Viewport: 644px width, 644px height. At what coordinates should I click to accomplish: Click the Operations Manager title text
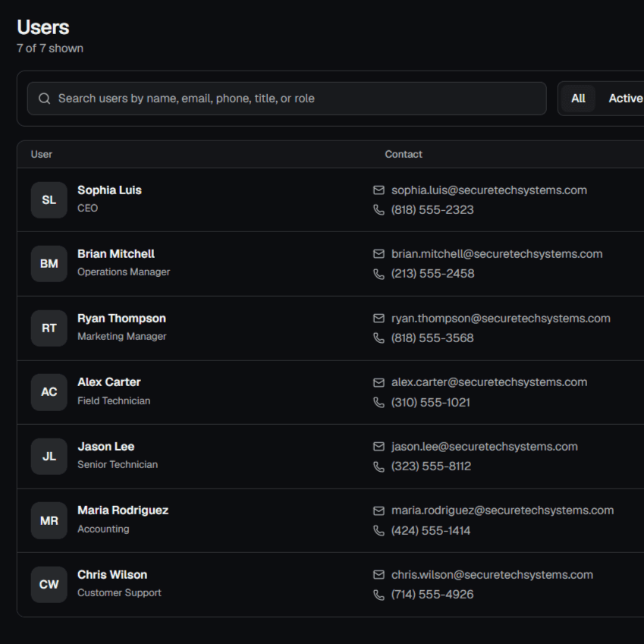[x=124, y=272]
